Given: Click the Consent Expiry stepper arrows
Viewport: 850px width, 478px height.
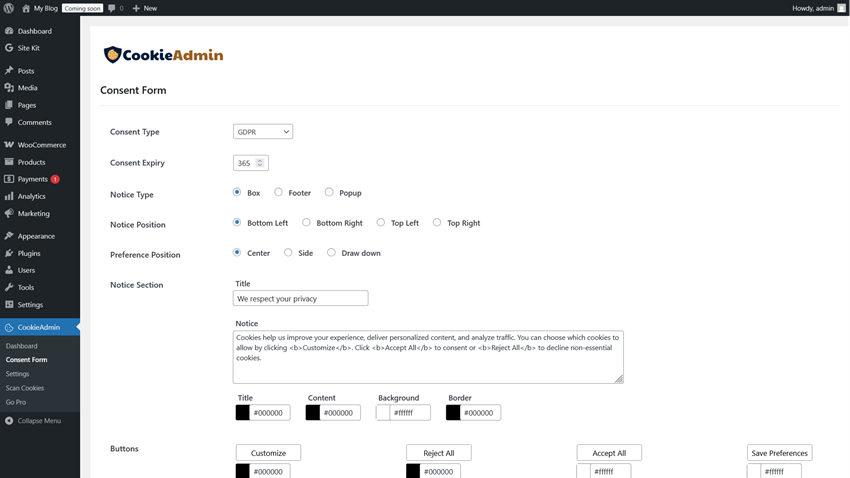Looking at the screenshot, I should [x=260, y=163].
